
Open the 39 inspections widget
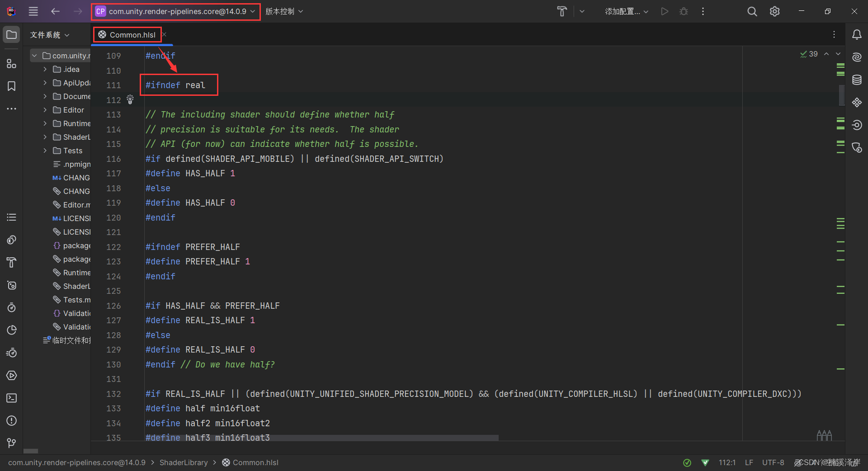point(809,54)
